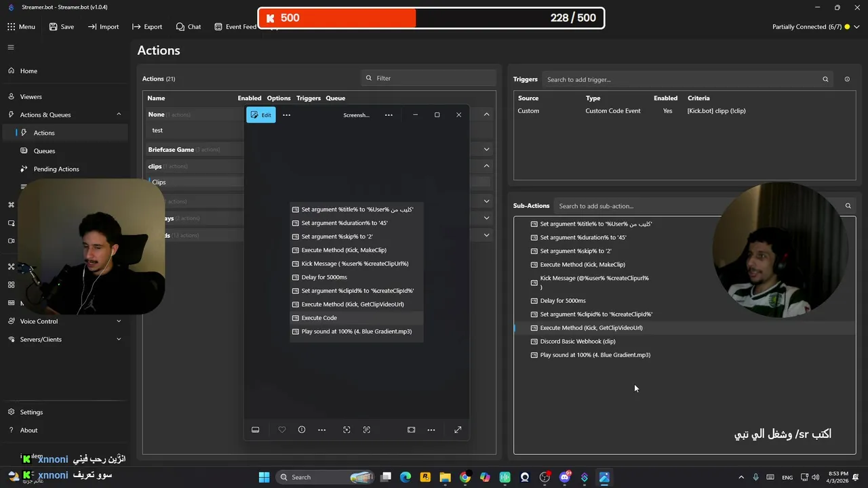Click the focus/zoom-to-fit icon in Photos
Screen dimensions: 868x488
click(x=347, y=430)
